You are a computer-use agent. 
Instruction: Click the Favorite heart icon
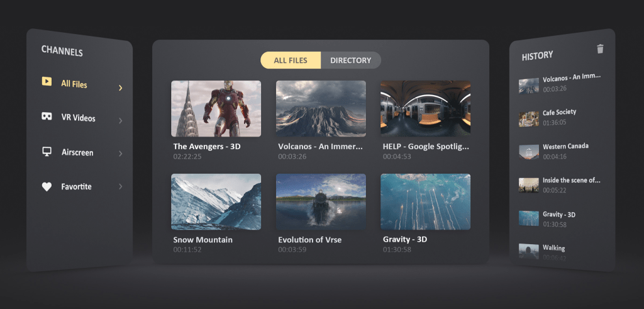coord(47,186)
